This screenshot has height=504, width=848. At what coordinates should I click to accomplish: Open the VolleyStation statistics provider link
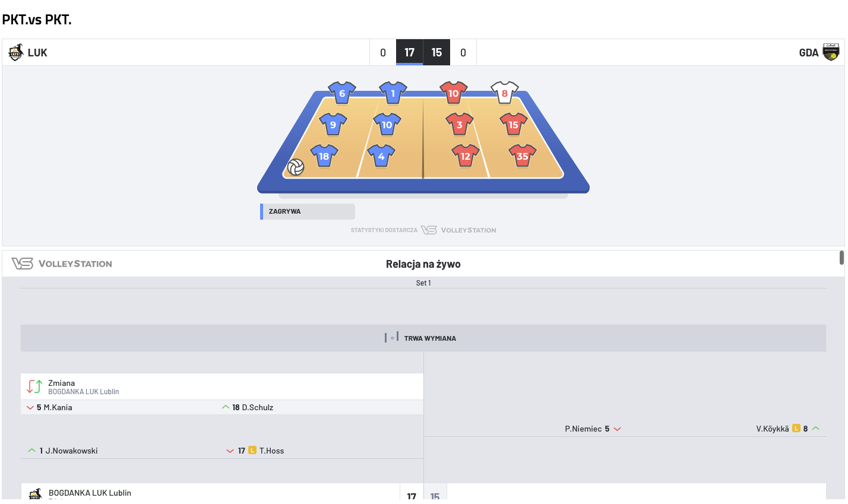(458, 230)
